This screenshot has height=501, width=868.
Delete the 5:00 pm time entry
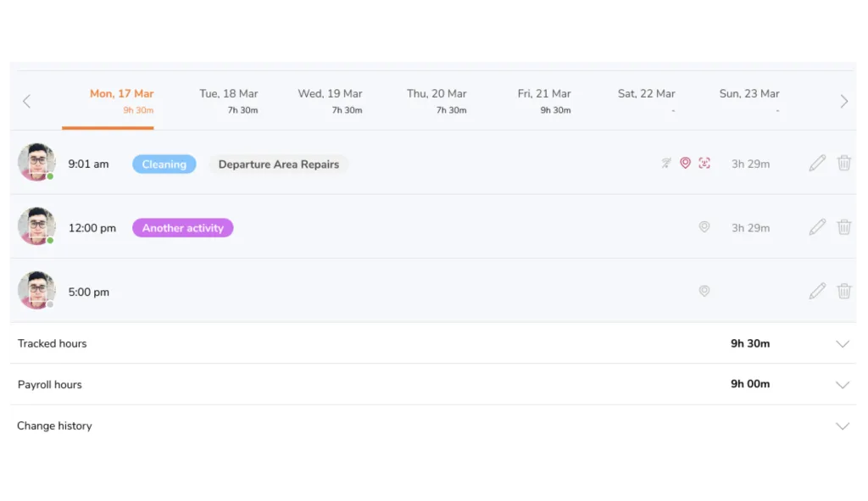[x=844, y=292]
